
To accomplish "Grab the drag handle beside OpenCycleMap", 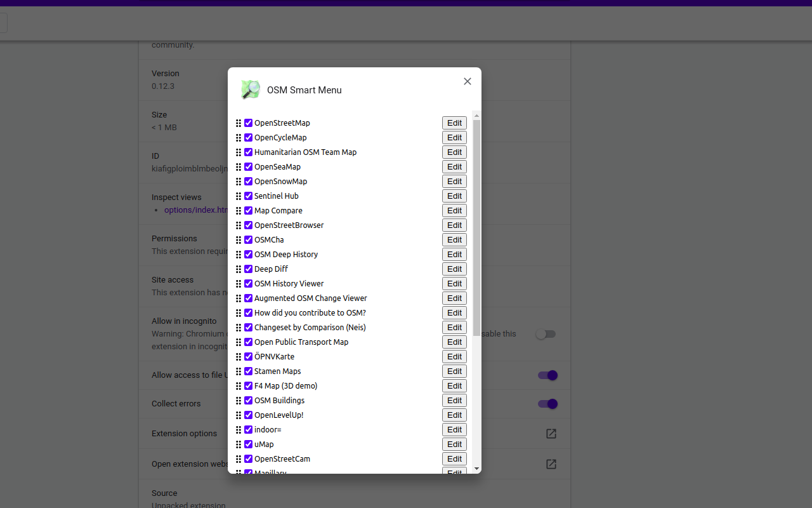I will click(x=239, y=138).
